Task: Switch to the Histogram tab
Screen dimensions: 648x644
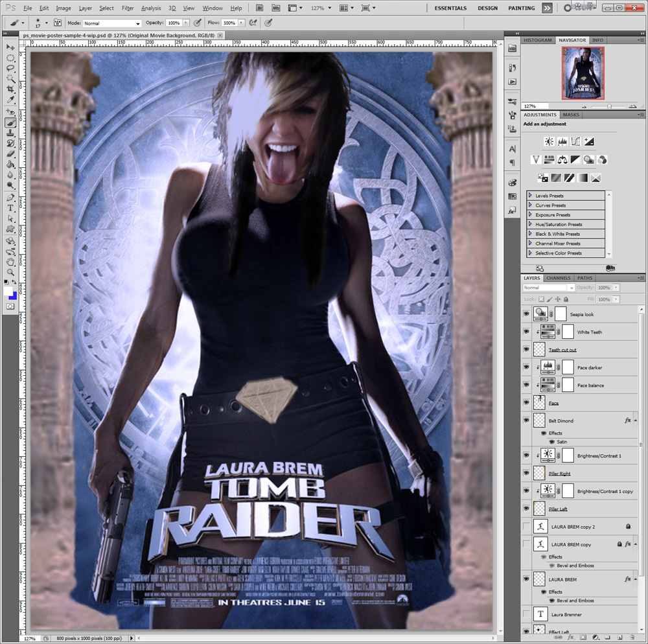Action: tap(538, 40)
